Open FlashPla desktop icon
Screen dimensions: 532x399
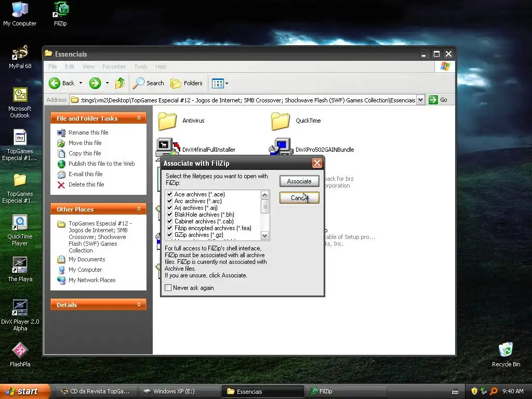click(20, 354)
